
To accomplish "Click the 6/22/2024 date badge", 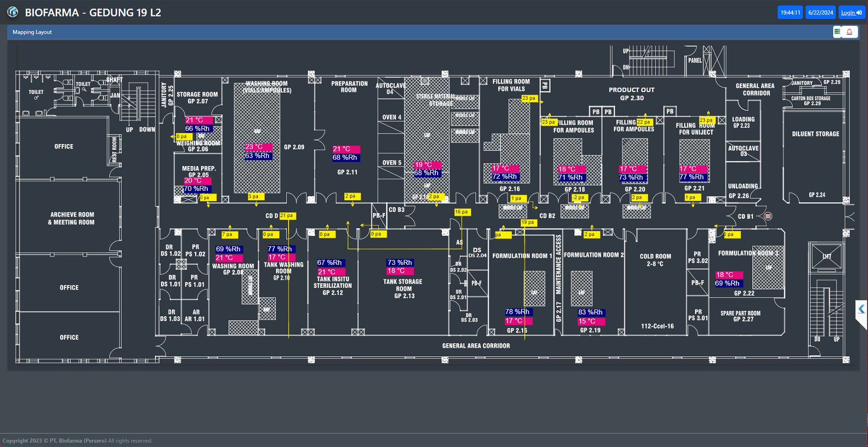I will [820, 13].
